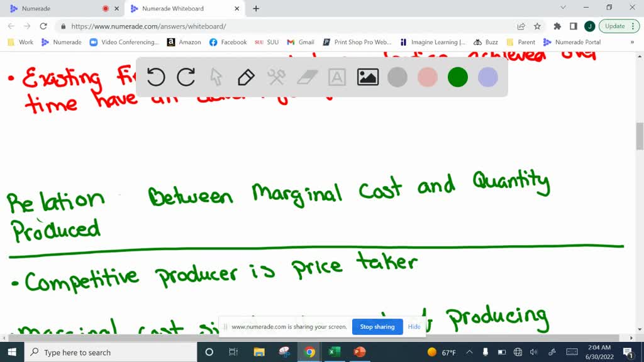The image size is (644, 362).
Task: Open the Text annotation tool
Action: 336,77
